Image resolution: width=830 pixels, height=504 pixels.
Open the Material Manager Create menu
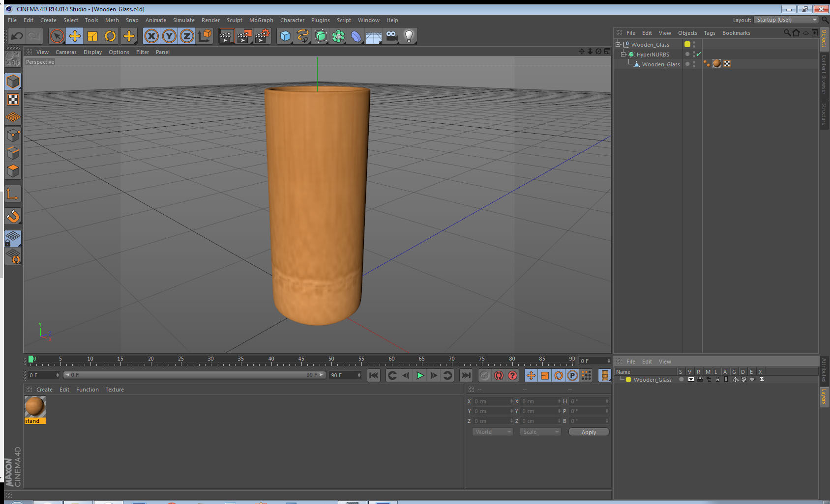tap(44, 390)
